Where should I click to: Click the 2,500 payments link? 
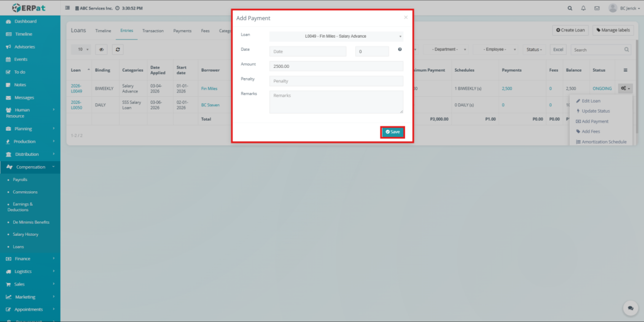click(507, 88)
